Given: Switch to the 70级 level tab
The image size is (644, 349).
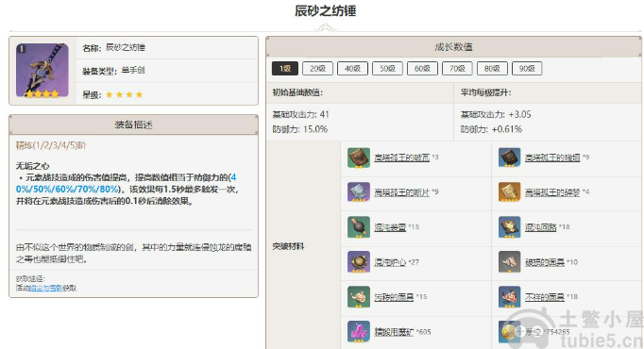Looking at the screenshot, I should click(x=457, y=69).
